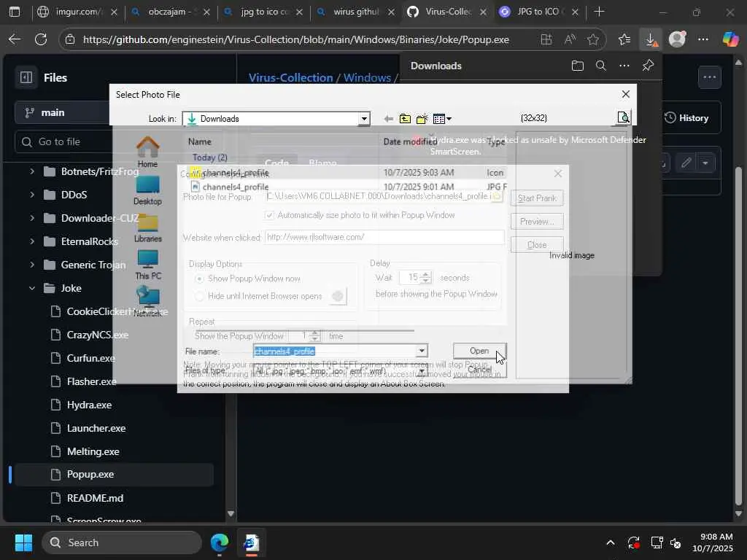Open downloads folder icon in Downloads panel
747x560 pixels.
tap(578, 66)
